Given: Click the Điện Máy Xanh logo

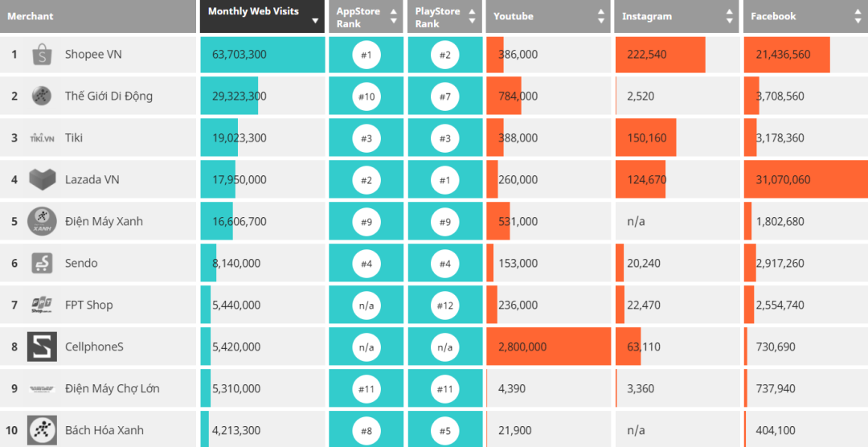Looking at the screenshot, I should point(42,221).
